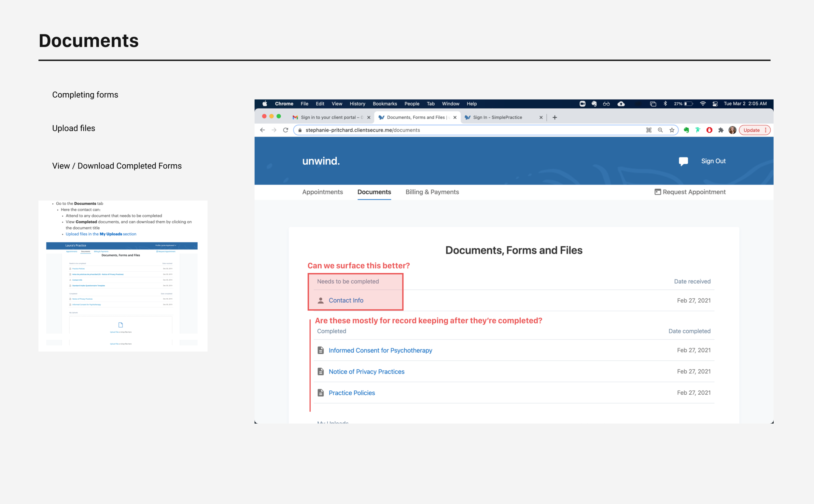814x504 pixels.
Task: Open the messages chat bubble icon
Action: click(x=683, y=161)
